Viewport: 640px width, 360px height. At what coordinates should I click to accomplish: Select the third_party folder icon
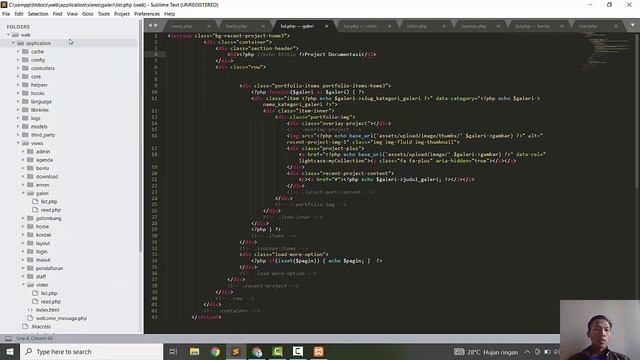25,135
